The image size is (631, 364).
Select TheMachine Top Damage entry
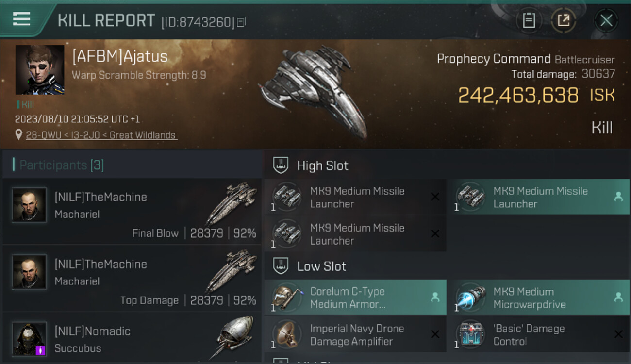click(132, 279)
